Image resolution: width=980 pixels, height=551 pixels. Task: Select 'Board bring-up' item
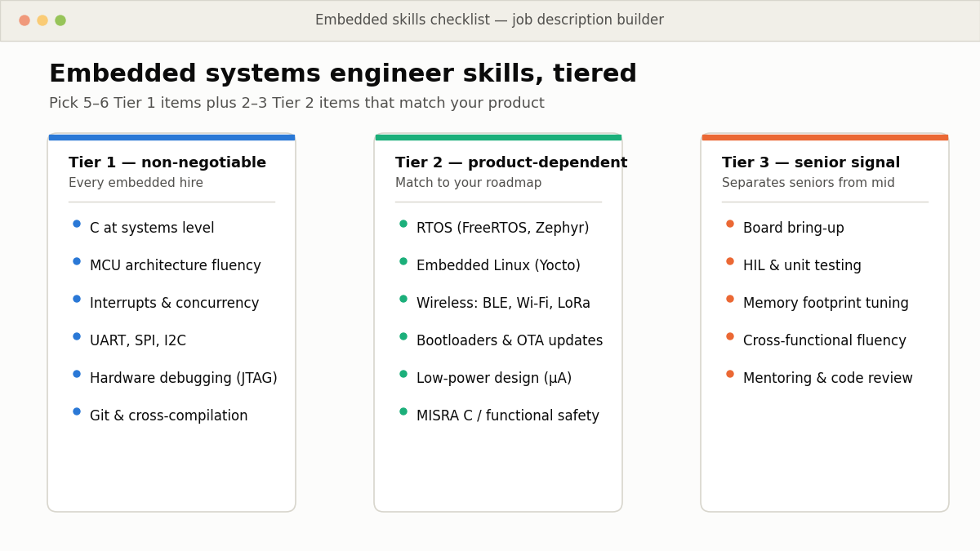coord(794,229)
